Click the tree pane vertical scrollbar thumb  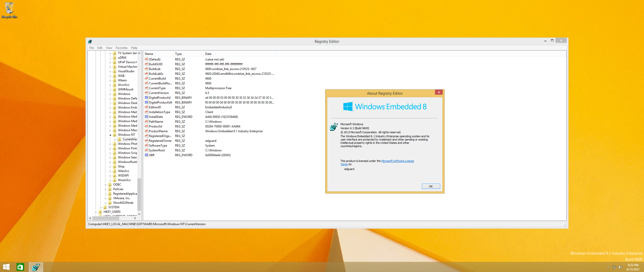pyautogui.click(x=139, y=194)
